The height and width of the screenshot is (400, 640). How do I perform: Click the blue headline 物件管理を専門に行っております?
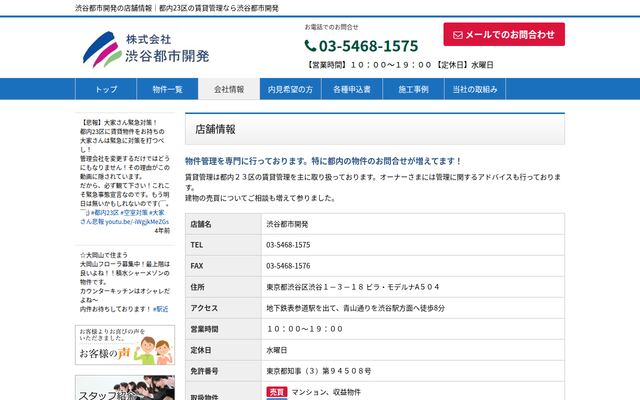pyautogui.click(x=323, y=161)
